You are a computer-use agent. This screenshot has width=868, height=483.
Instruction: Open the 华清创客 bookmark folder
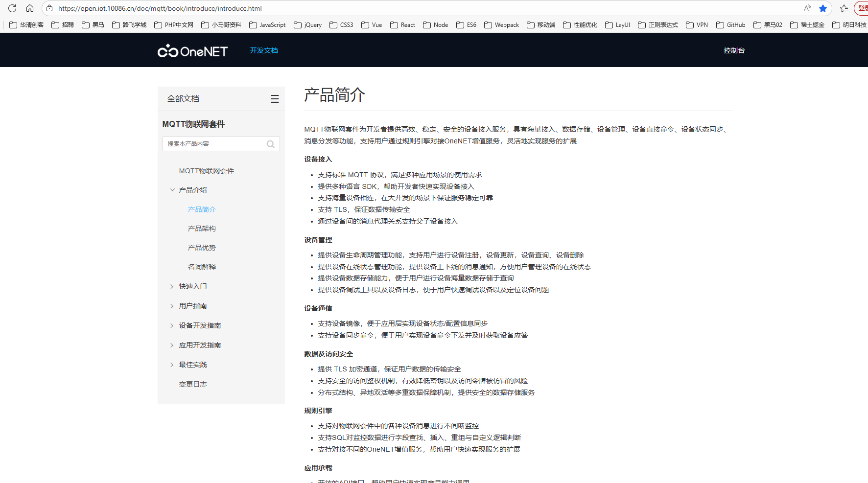[26, 25]
